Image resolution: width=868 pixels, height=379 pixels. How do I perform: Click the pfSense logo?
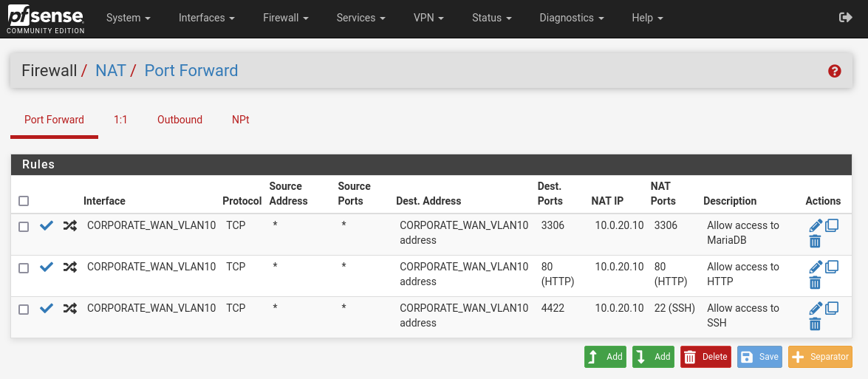click(x=46, y=18)
